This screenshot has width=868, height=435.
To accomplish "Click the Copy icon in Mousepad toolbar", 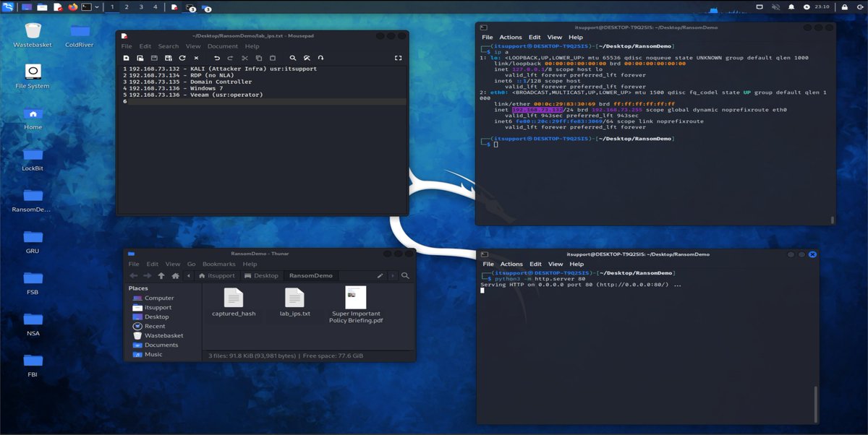I will [258, 58].
